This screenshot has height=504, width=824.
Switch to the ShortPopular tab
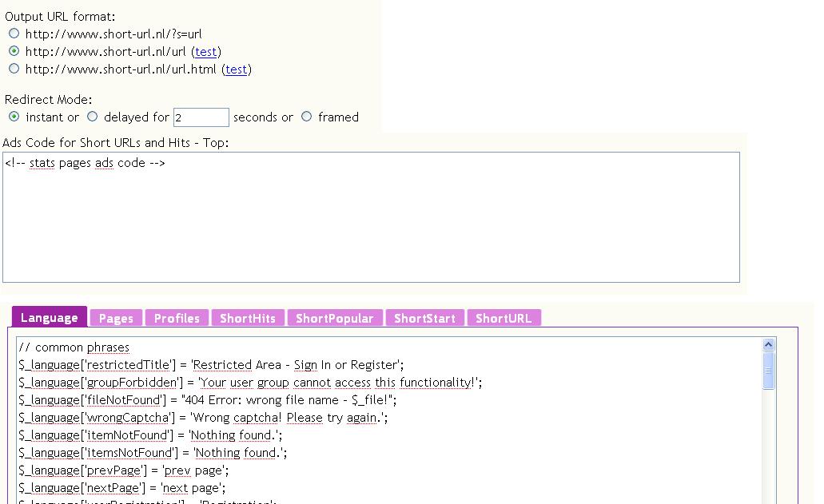tap(335, 318)
